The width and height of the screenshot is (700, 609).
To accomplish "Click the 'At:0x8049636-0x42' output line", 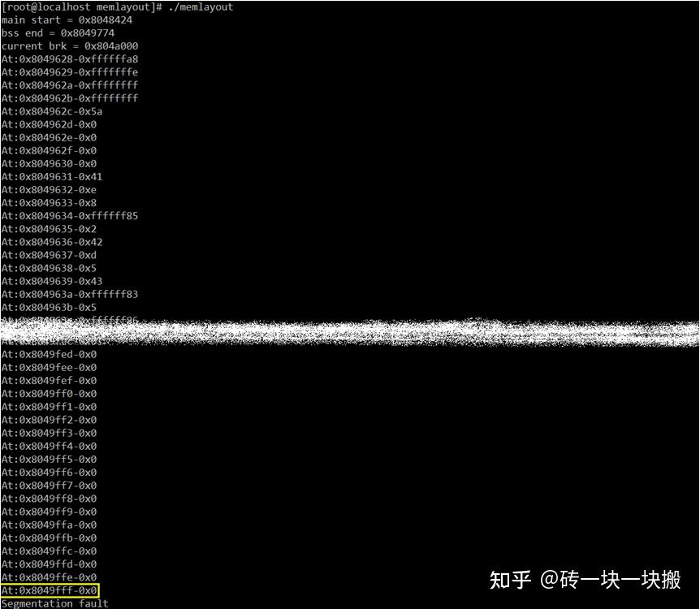I will point(52,242).
